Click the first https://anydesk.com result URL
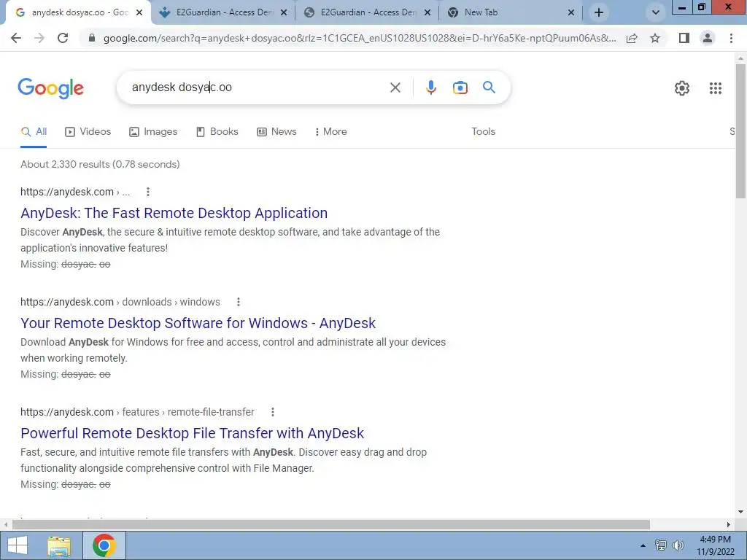This screenshot has width=747, height=560. [x=75, y=192]
